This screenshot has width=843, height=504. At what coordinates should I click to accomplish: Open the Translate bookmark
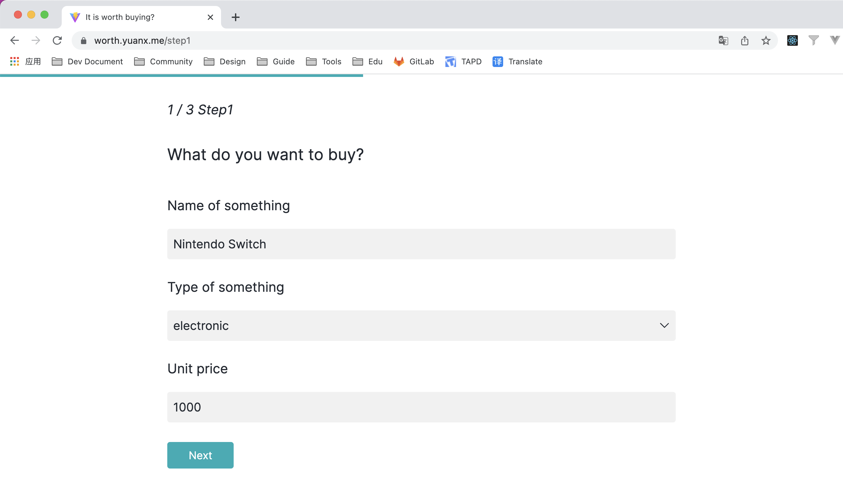(517, 61)
